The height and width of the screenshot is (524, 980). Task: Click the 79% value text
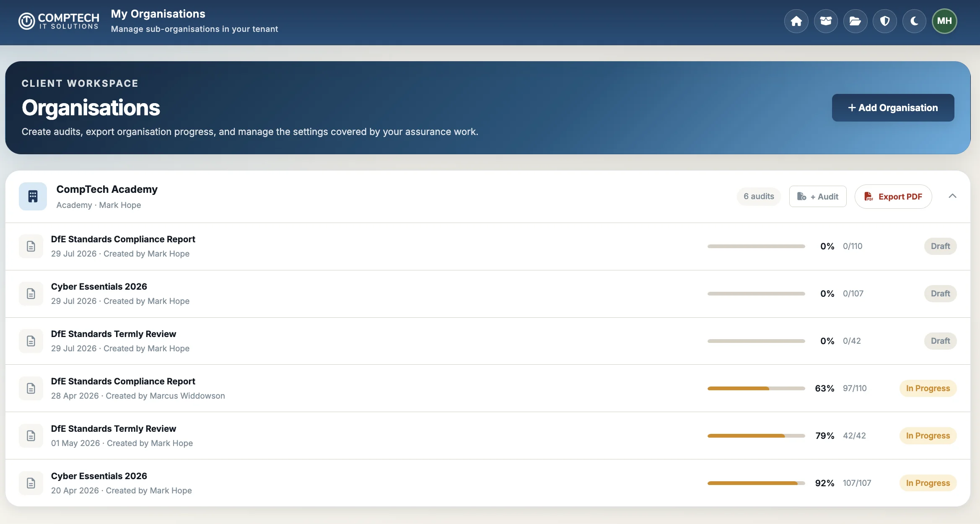tap(824, 436)
